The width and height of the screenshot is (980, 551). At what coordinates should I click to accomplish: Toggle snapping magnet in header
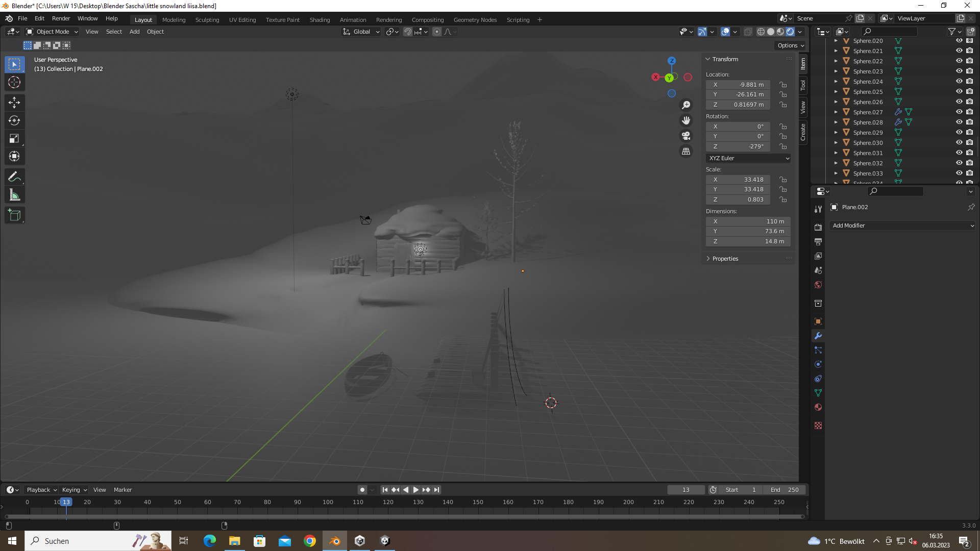pyautogui.click(x=408, y=32)
